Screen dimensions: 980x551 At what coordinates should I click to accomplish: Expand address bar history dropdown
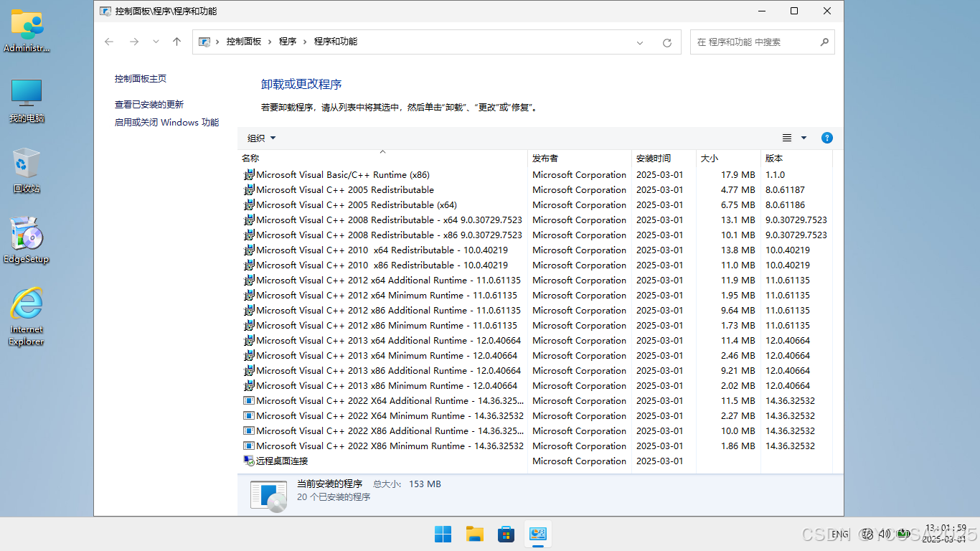click(x=640, y=42)
